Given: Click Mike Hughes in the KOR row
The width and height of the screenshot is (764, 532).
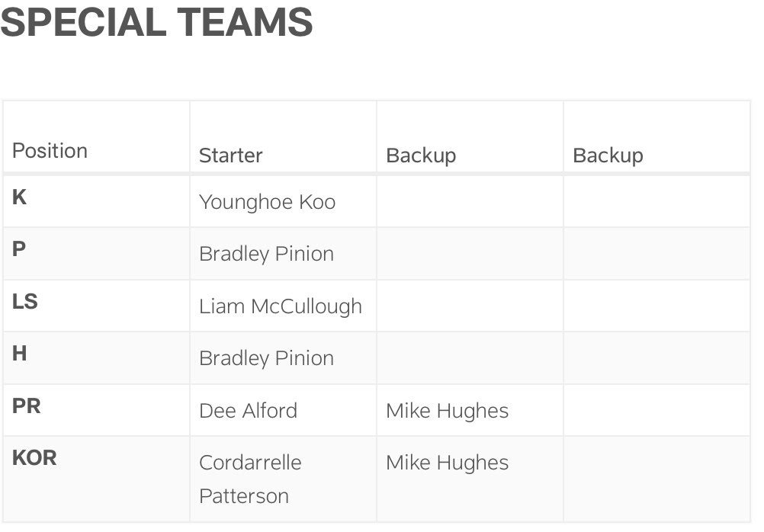Looking at the screenshot, I should pos(447,463).
